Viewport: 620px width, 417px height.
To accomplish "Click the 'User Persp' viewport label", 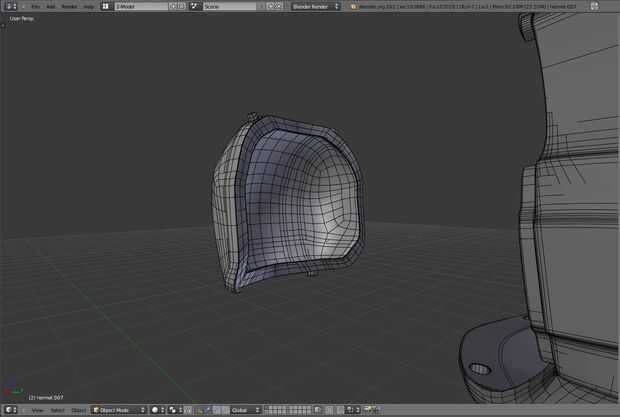I will (21, 19).
